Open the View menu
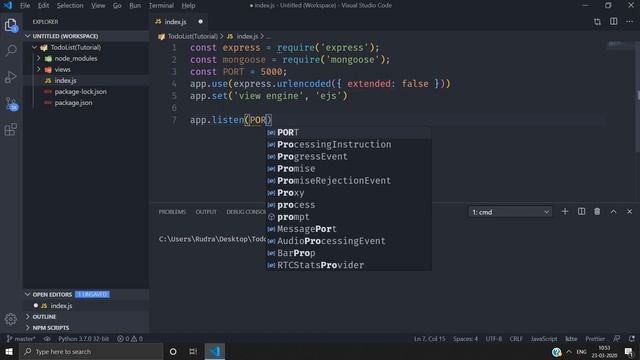This screenshot has height=360, width=640. click(98, 6)
